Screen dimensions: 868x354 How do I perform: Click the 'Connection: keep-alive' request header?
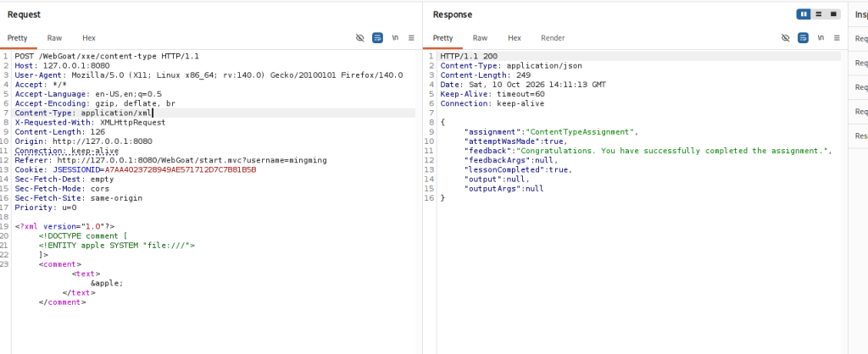pos(66,151)
